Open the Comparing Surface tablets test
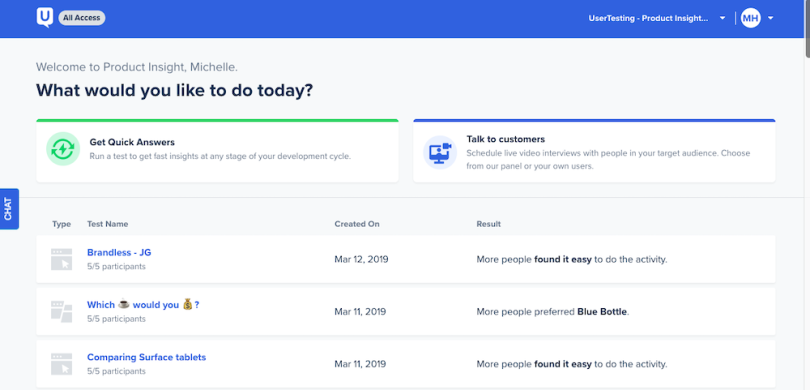This screenshot has width=810, height=390. pyautogui.click(x=147, y=357)
